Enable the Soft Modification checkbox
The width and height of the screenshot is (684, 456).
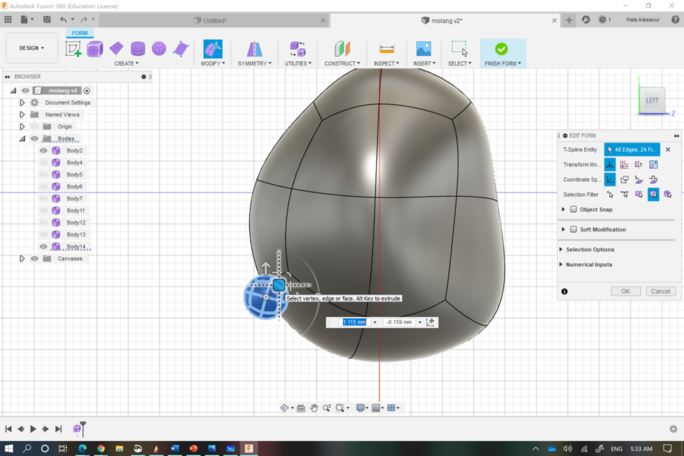pyautogui.click(x=573, y=230)
